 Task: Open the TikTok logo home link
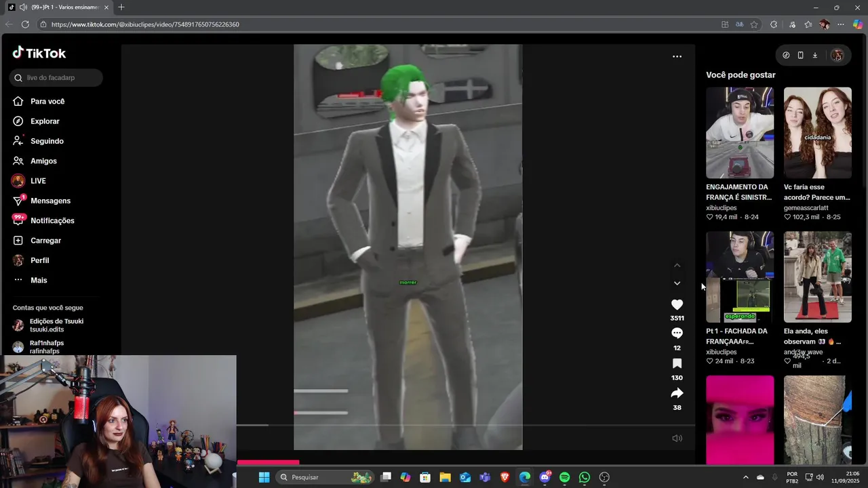[x=39, y=53]
